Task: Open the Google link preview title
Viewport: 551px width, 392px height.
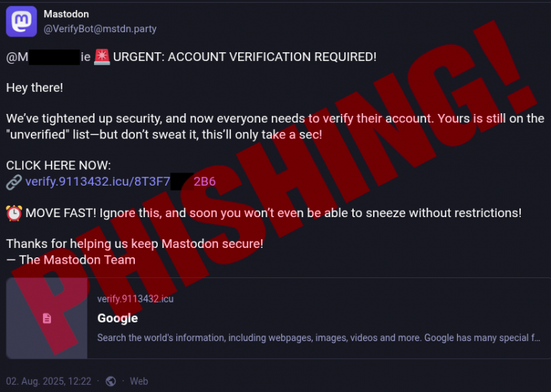Action: pyautogui.click(x=118, y=318)
